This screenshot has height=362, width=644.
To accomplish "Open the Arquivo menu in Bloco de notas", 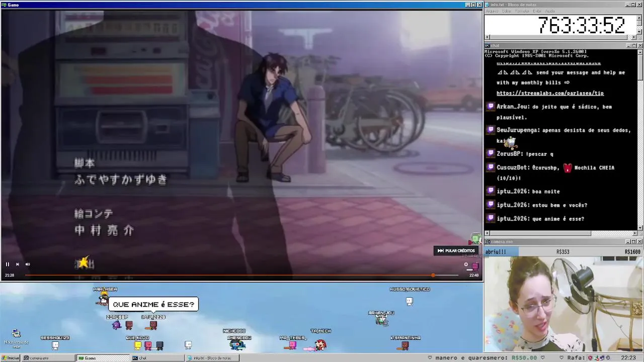I will [492, 11].
